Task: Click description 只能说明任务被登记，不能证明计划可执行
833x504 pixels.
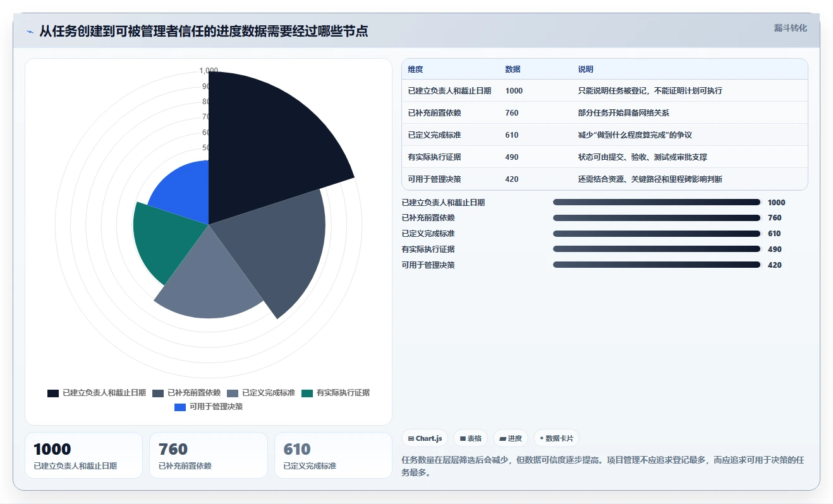Action: [650, 91]
